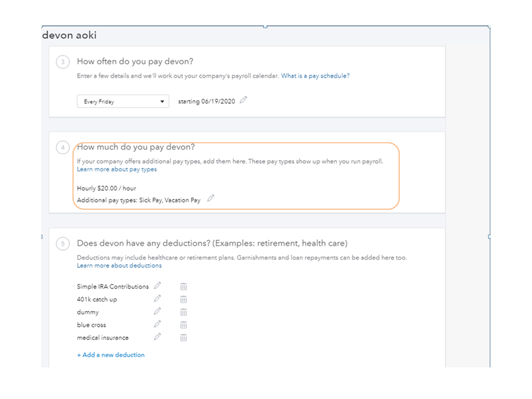Screen dimensions: 532x399
Task: Edit the Simple IRA Contributions deduction
Action: click(157, 286)
